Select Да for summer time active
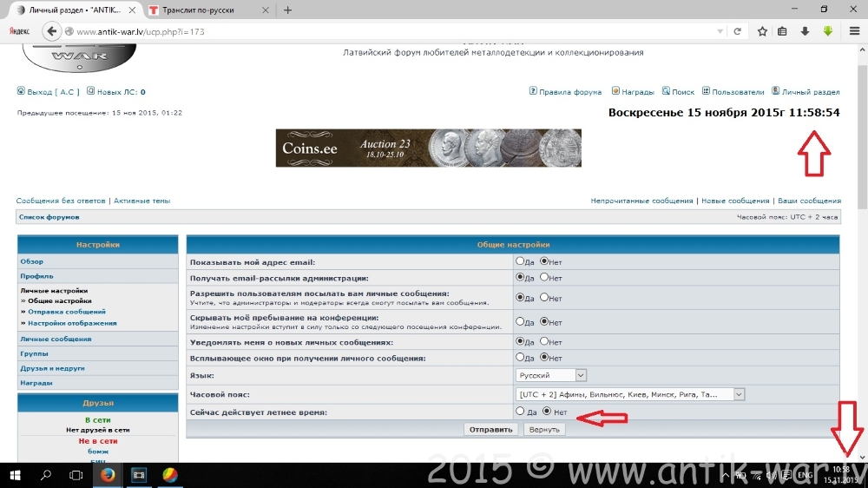 coord(520,411)
